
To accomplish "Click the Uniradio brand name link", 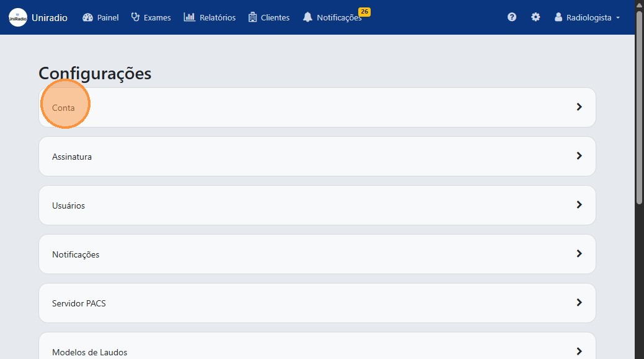I will point(50,17).
